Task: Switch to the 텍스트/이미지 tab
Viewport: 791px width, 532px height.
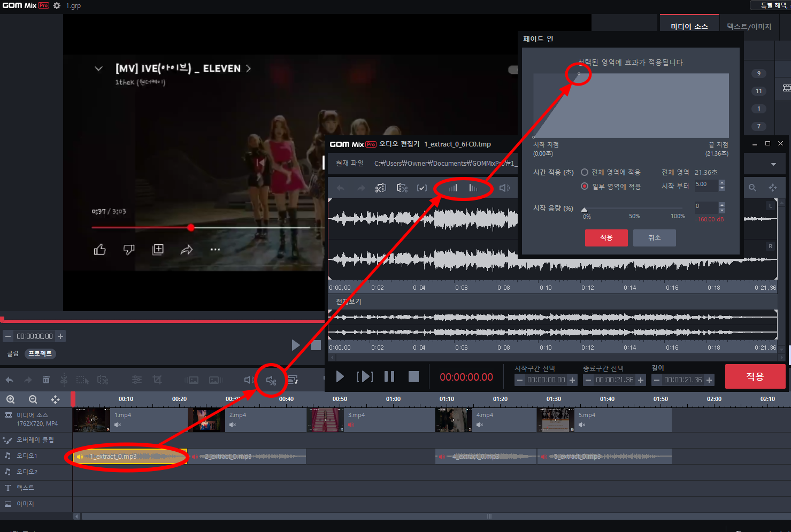Action: (749, 26)
